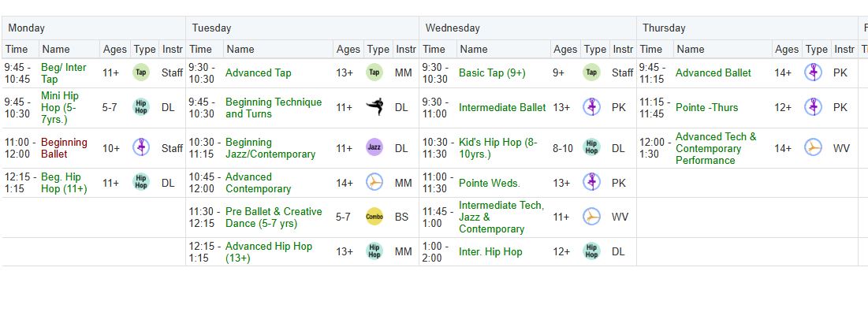Click the black dancer icon for Beginning Technique

(374, 107)
